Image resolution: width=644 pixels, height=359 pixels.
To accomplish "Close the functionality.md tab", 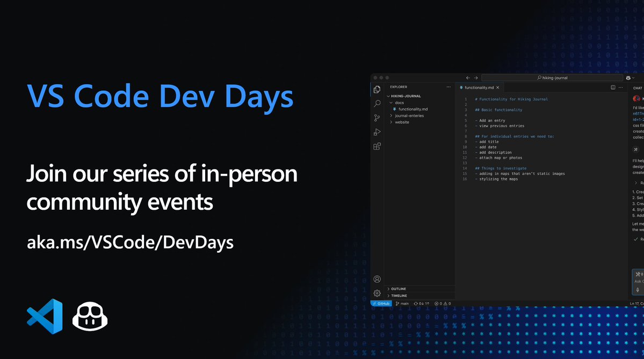I will coord(498,87).
